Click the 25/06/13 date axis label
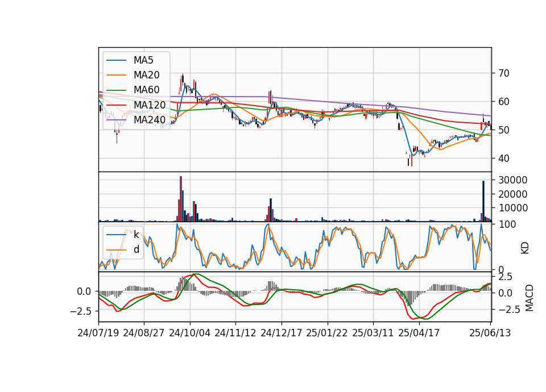The width and height of the screenshot is (546, 392). click(490, 333)
